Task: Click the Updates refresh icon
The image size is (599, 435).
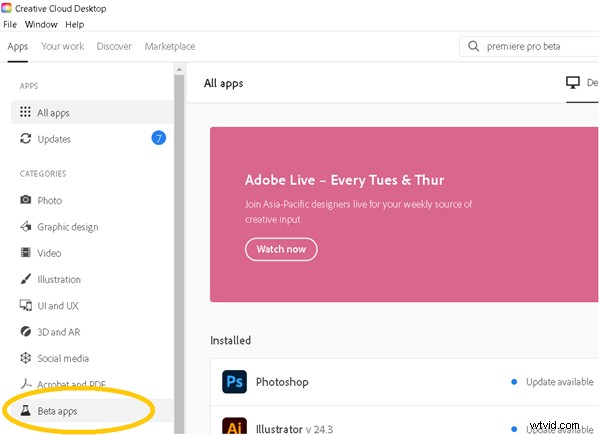Action: 25,138
